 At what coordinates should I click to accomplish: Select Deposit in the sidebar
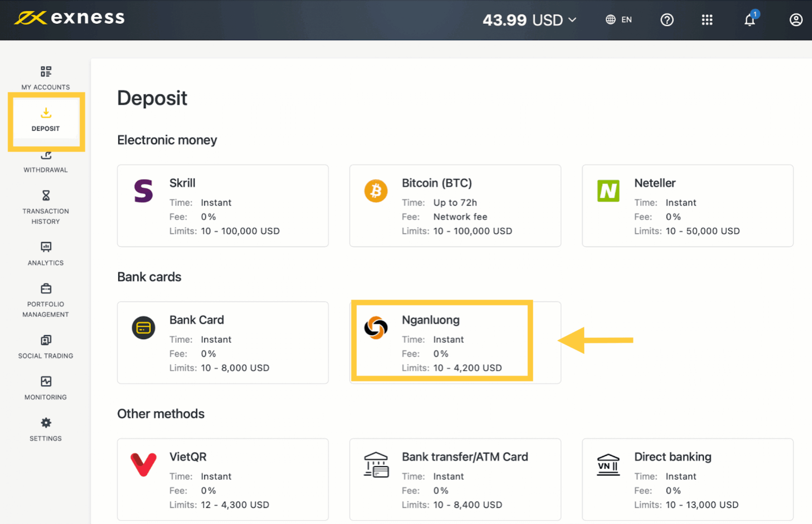(46, 120)
